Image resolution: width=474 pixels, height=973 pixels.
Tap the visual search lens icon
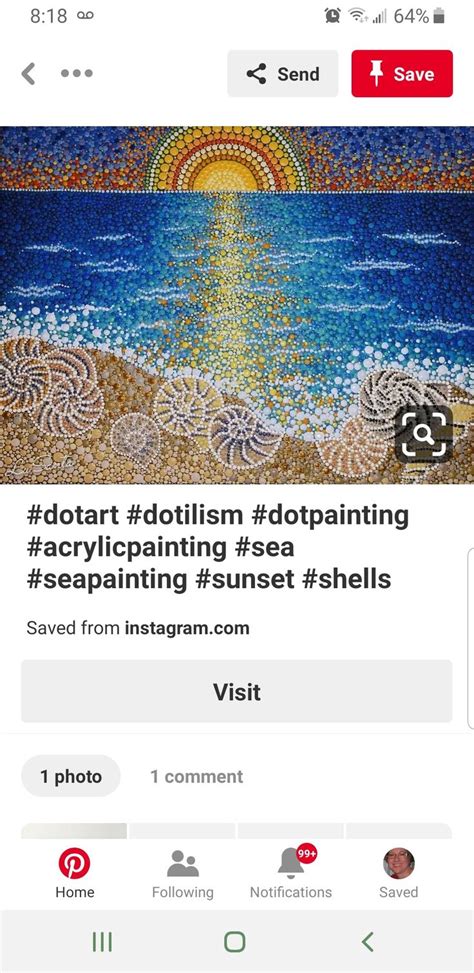tap(424, 435)
